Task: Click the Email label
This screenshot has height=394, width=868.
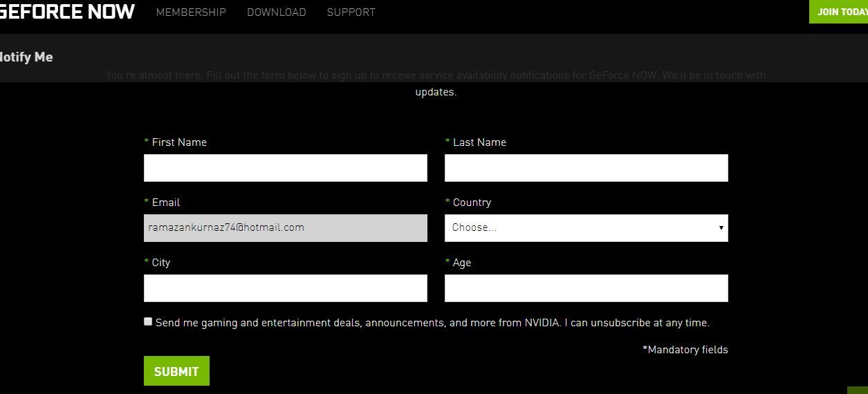Action: click(166, 203)
